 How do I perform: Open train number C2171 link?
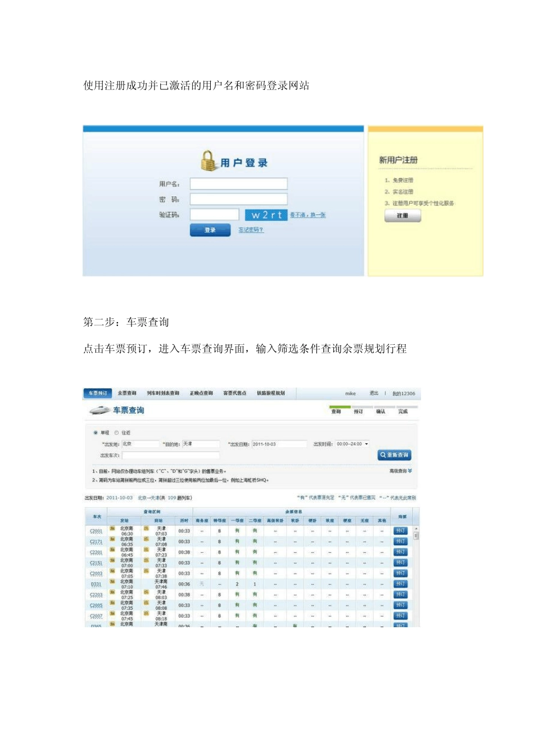click(x=96, y=542)
